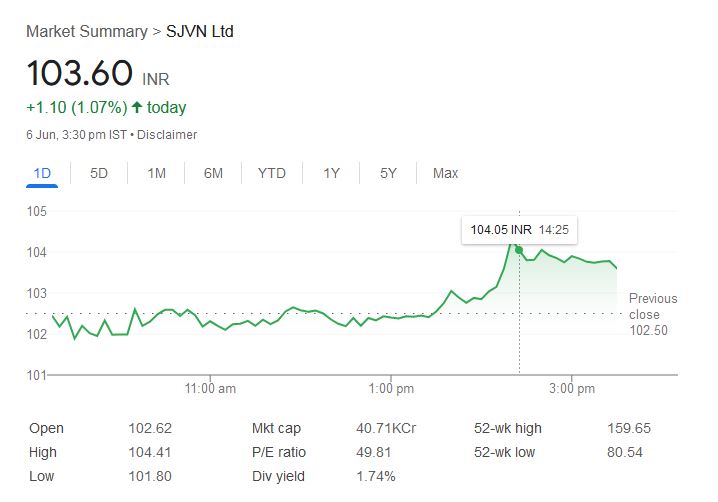
Task: Open the Market Summary breadcrumb link
Action: [x=86, y=31]
